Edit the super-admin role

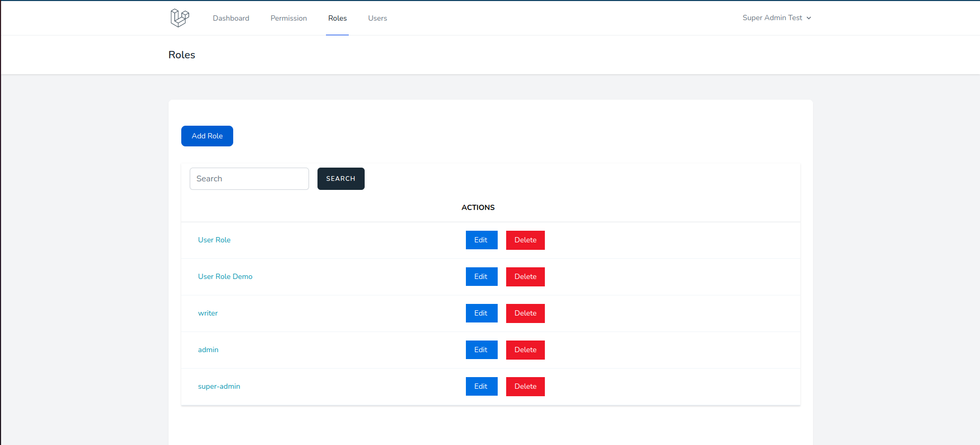click(x=481, y=387)
